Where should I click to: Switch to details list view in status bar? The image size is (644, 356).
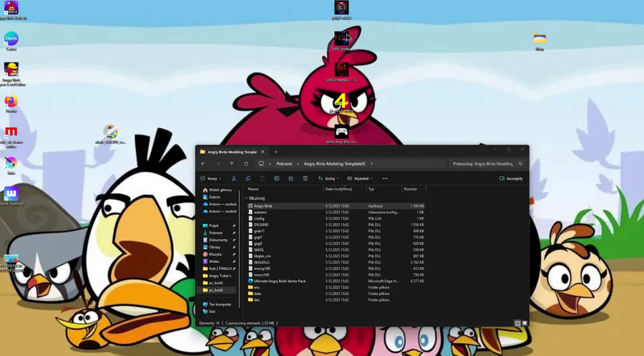[x=517, y=323]
